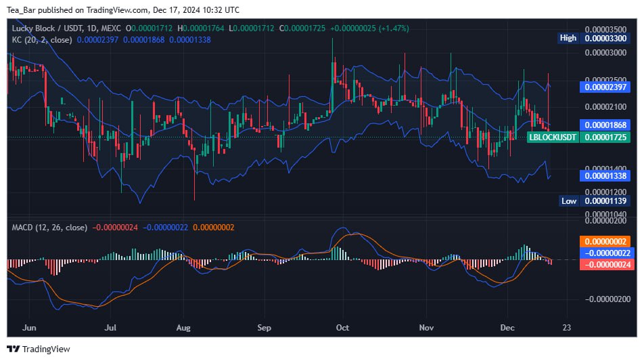Click the lower Keltner value 0.00001338 tag
Image resolution: width=644 pixels, height=361 pixels.
(605, 176)
